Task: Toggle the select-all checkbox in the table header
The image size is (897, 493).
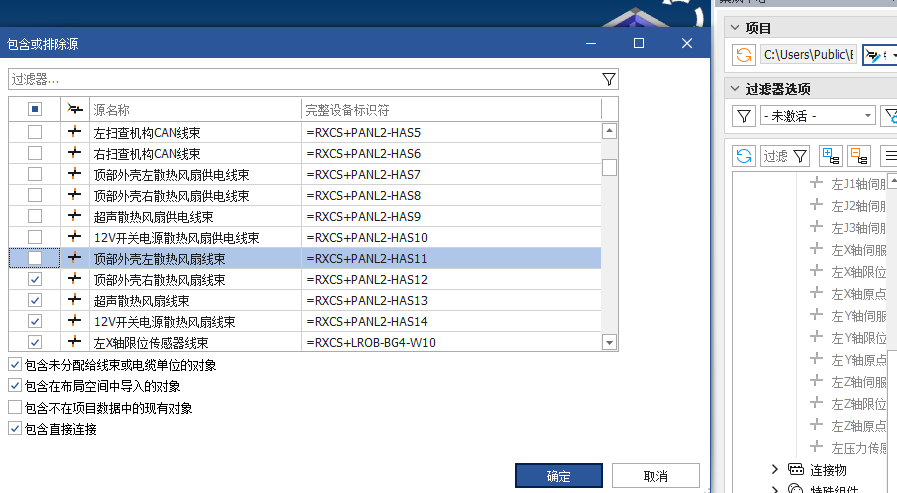Action: point(35,109)
